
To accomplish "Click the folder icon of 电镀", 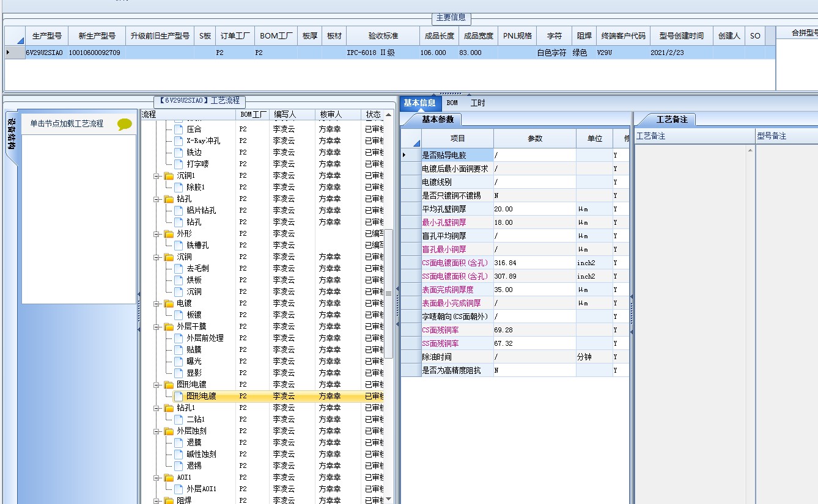I will [x=169, y=304].
